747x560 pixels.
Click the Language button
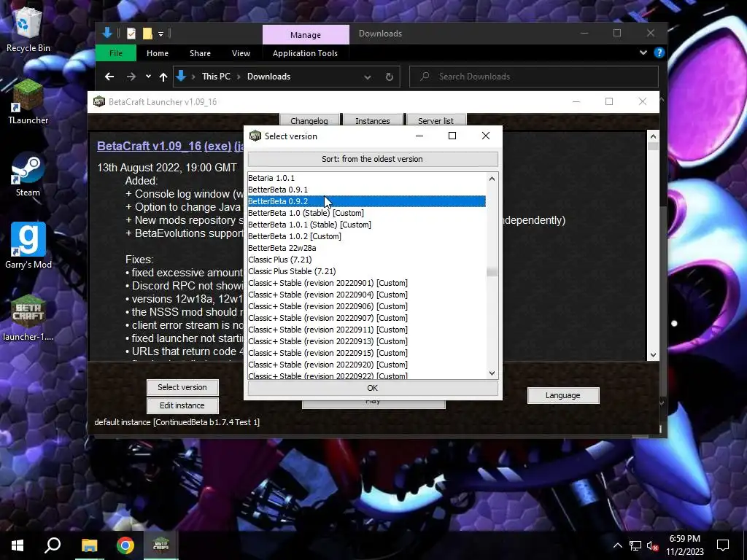tap(563, 395)
